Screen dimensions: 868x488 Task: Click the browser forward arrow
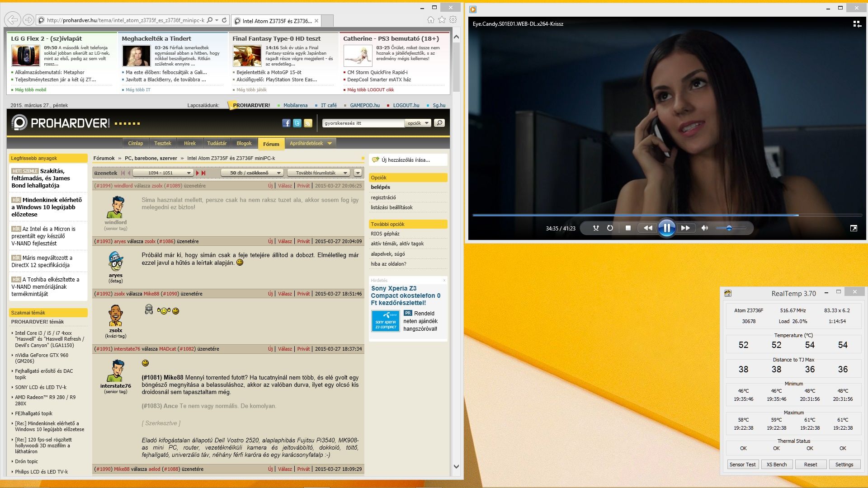tap(28, 20)
